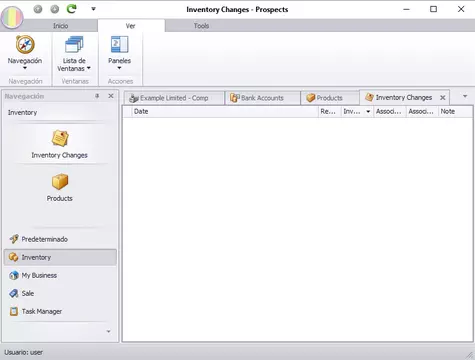The height and width of the screenshot is (360, 475).
Task: Sort by Date column header
Action: coord(225,112)
